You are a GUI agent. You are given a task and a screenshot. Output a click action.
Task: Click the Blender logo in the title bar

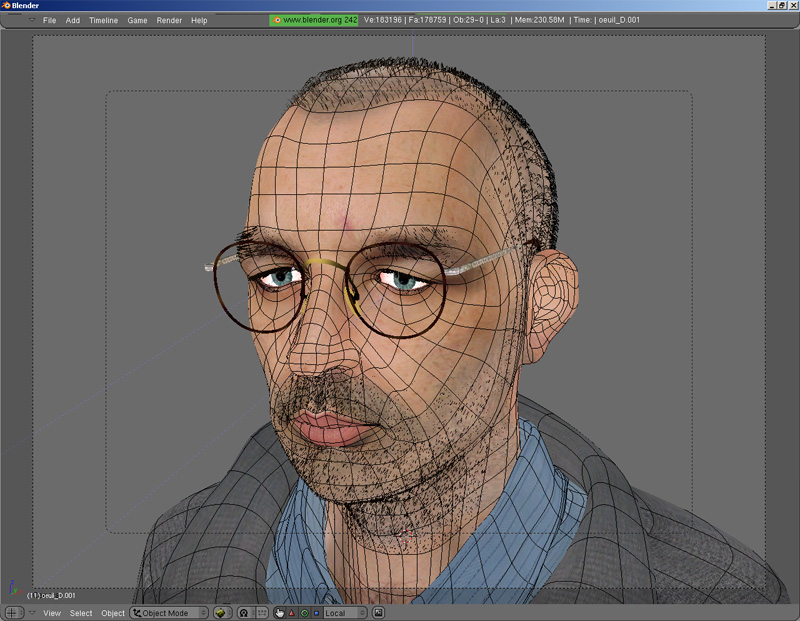6,5
